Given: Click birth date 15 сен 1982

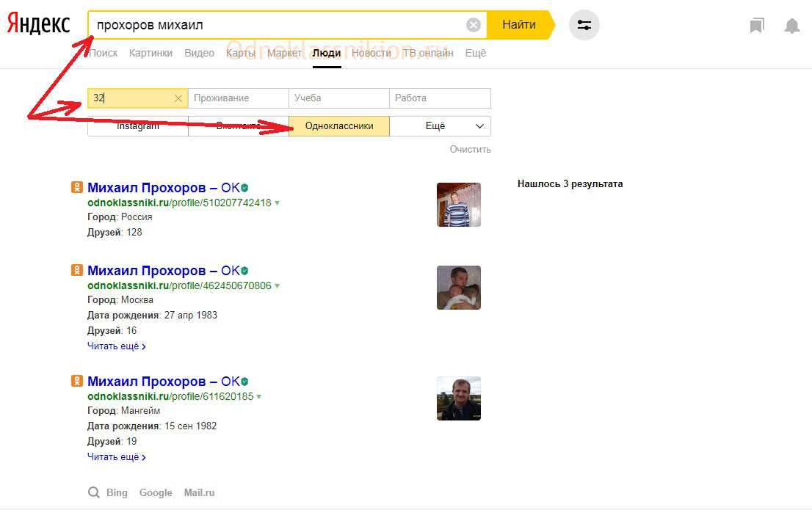Looking at the screenshot, I should [x=191, y=426].
